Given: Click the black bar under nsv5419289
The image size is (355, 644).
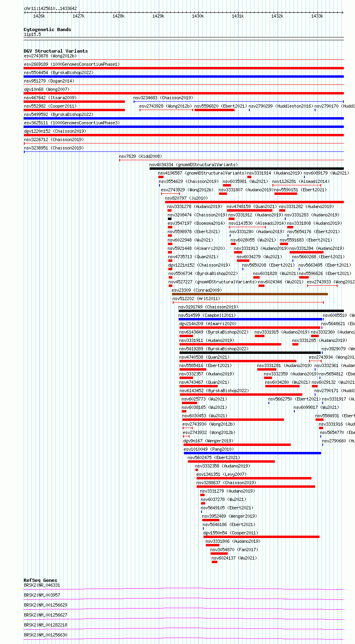Looking at the screenshot, I should [250, 353].
